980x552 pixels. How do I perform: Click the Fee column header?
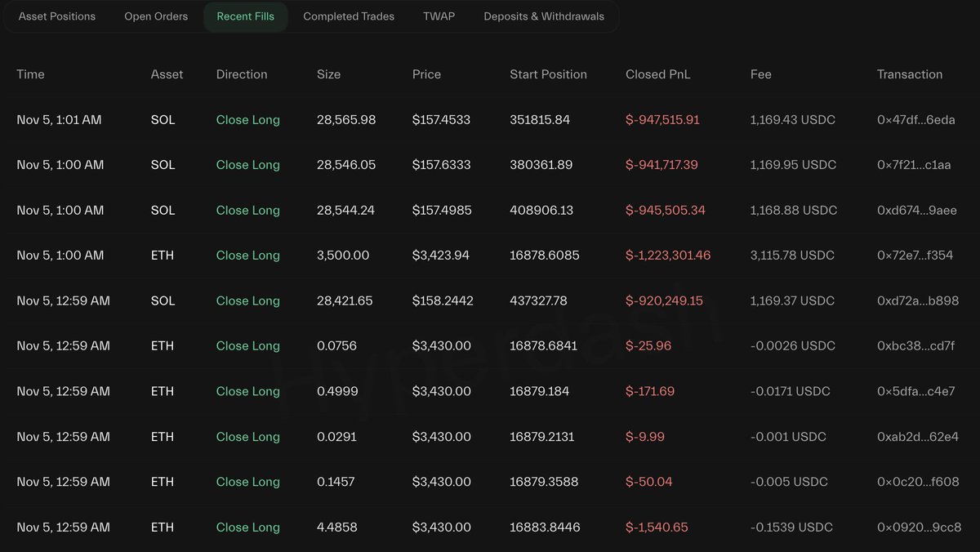[x=760, y=74]
